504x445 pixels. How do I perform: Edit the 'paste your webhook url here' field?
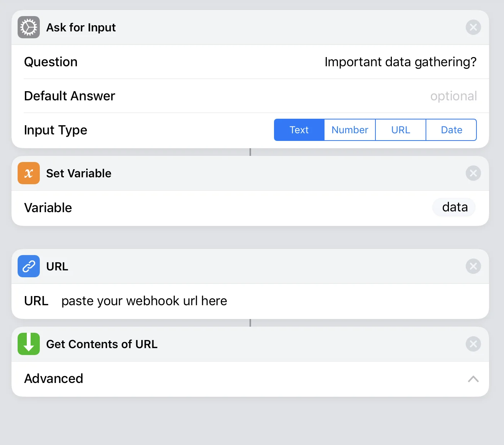coord(144,301)
